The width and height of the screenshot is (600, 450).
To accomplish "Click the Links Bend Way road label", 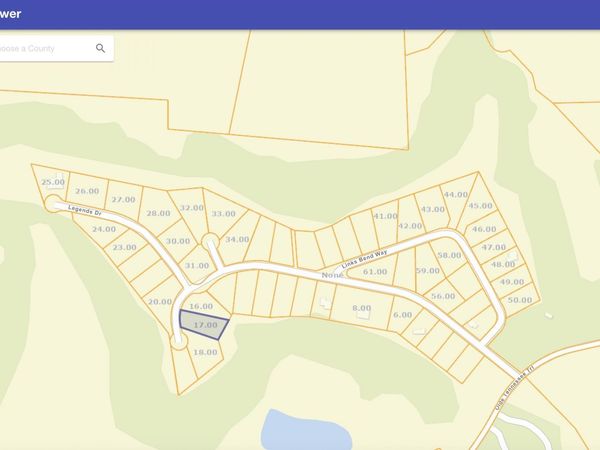I will pyautogui.click(x=364, y=259).
